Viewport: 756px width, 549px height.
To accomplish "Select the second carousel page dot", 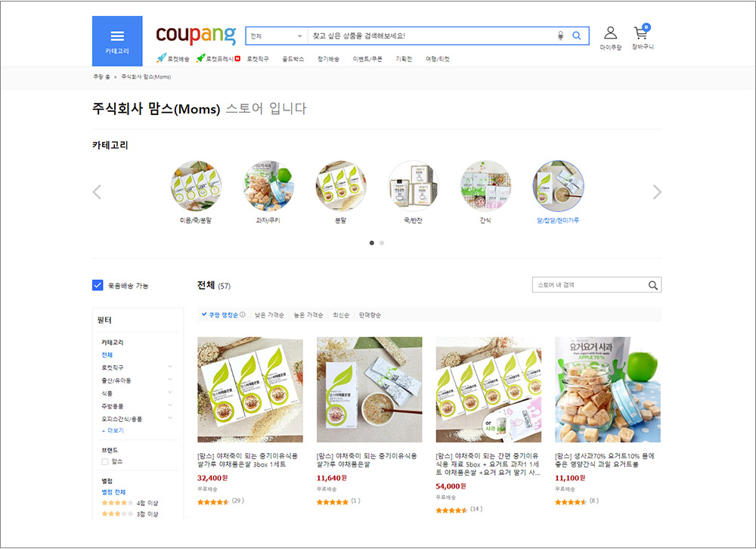I will 382,243.
